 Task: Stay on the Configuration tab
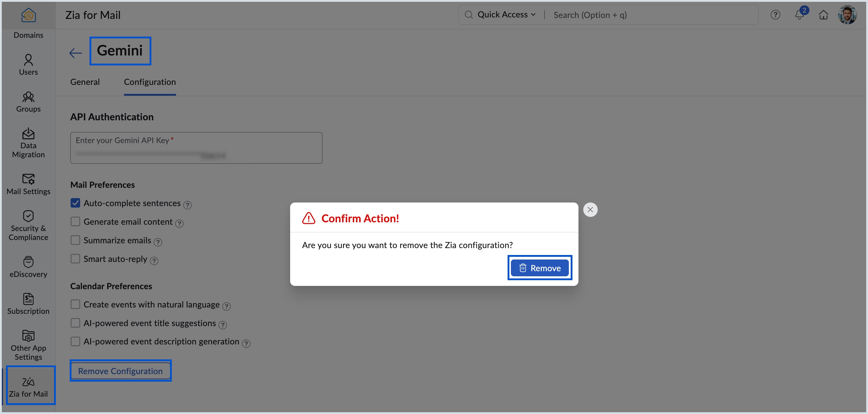[150, 82]
